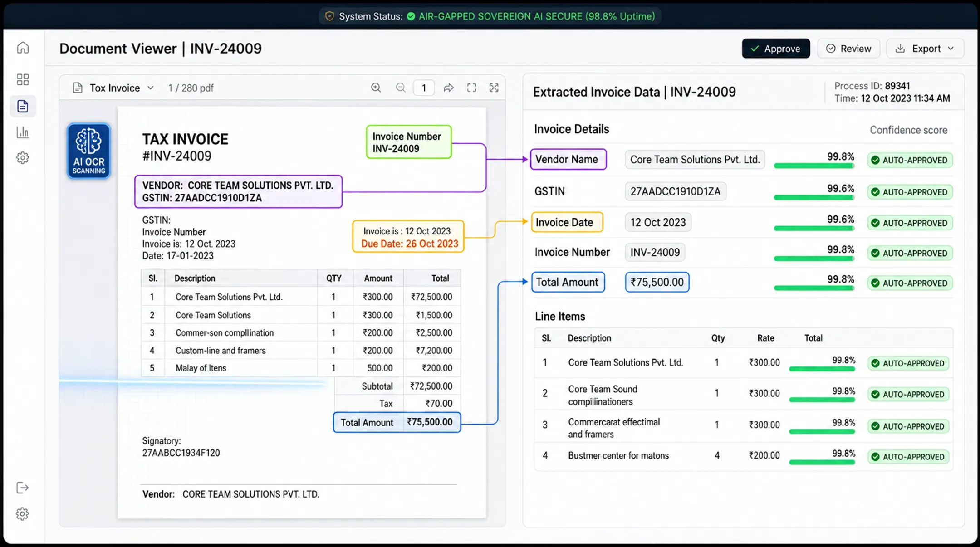Click the Description header in Line Items
Viewport: 980px width, 547px height.
click(x=589, y=338)
